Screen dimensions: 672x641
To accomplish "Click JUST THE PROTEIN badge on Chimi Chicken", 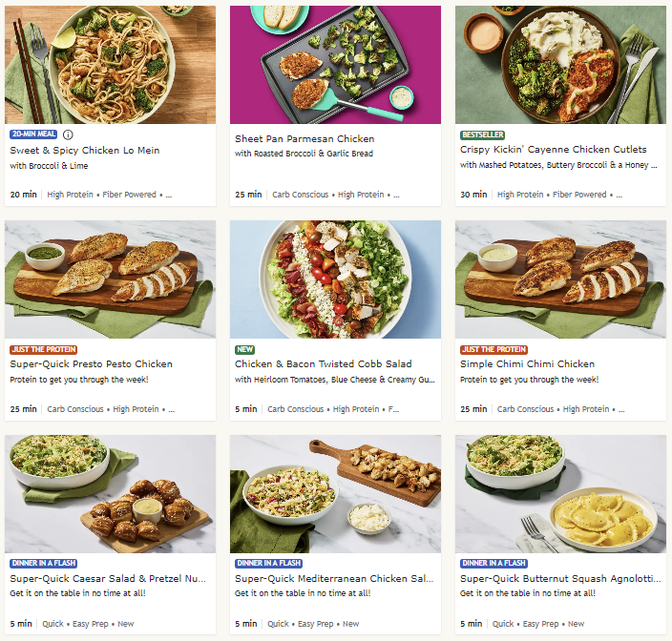I will coord(493,349).
